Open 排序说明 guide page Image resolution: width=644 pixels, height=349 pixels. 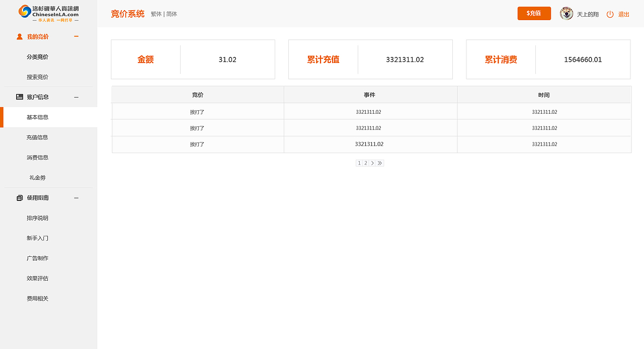[x=38, y=218]
